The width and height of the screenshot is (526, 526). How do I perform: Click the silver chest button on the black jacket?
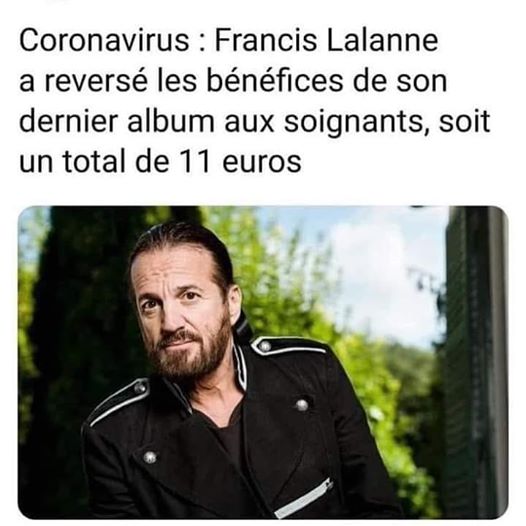click(301, 405)
